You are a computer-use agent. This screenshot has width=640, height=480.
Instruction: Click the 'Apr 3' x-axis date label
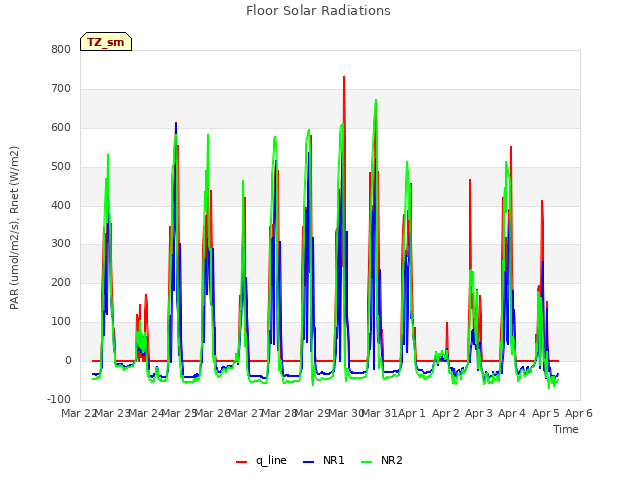point(479,413)
